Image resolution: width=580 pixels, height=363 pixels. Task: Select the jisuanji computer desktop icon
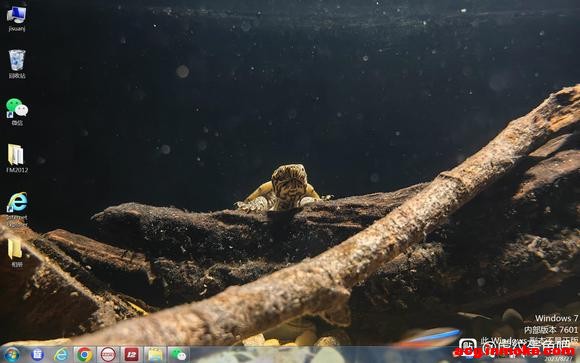click(x=17, y=19)
